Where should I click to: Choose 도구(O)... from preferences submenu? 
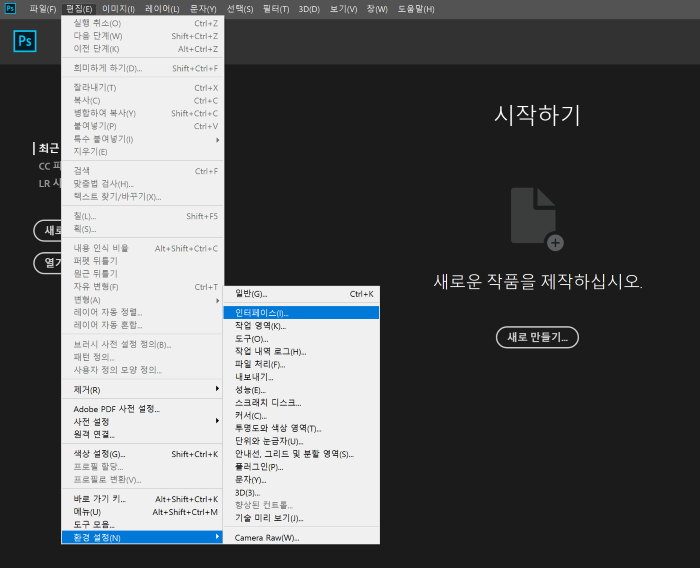tap(301, 339)
